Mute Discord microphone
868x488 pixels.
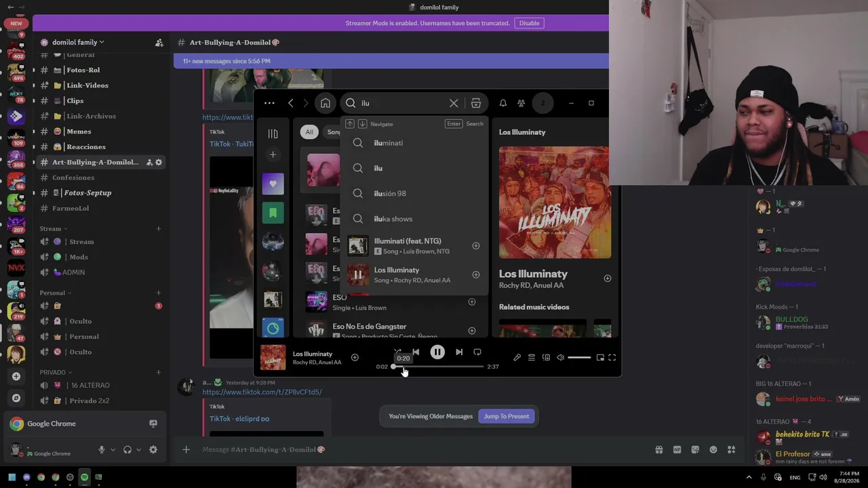(x=102, y=450)
